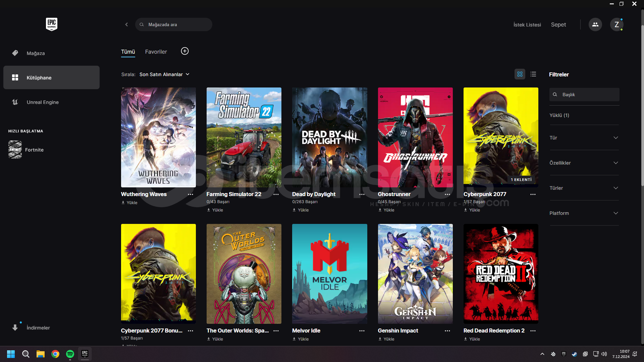Open options menu for Wuthering Waves
Image resolution: width=644 pixels, height=362 pixels.
tap(191, 194)
